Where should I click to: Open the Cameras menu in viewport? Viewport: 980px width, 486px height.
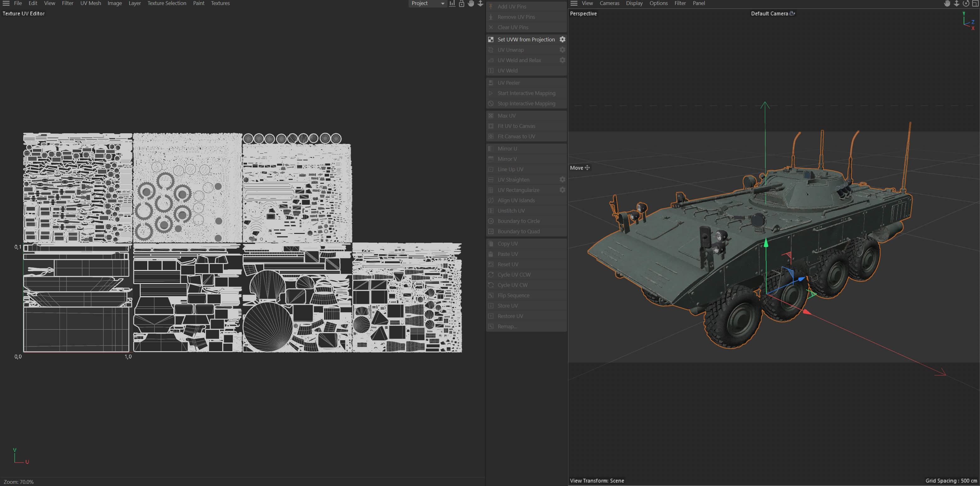(x=609, y=3)
